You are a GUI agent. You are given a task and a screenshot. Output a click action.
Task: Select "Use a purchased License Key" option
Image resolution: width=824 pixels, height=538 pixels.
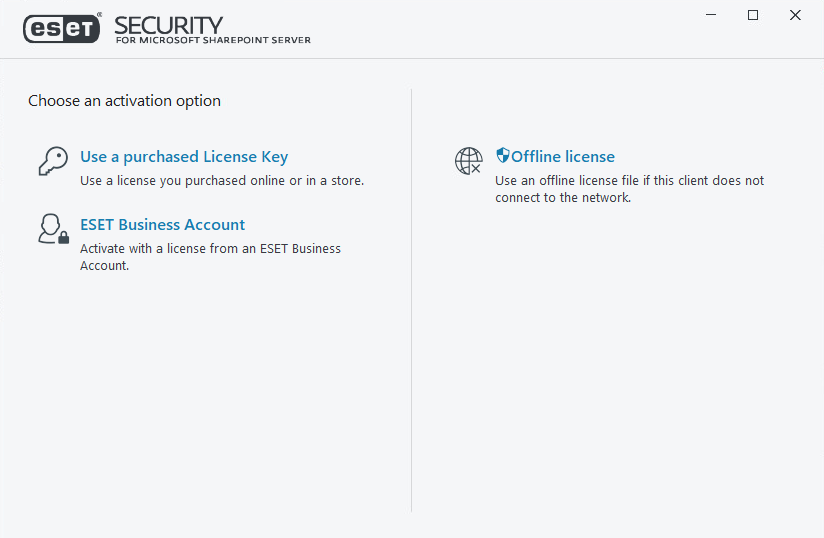pyautogui.click(x=184, y=157)
